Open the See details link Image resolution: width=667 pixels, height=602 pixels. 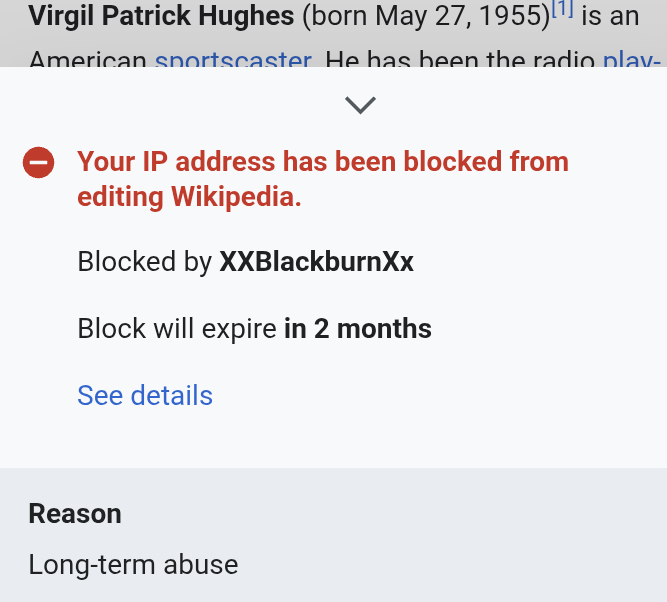(x=145, y=395)
